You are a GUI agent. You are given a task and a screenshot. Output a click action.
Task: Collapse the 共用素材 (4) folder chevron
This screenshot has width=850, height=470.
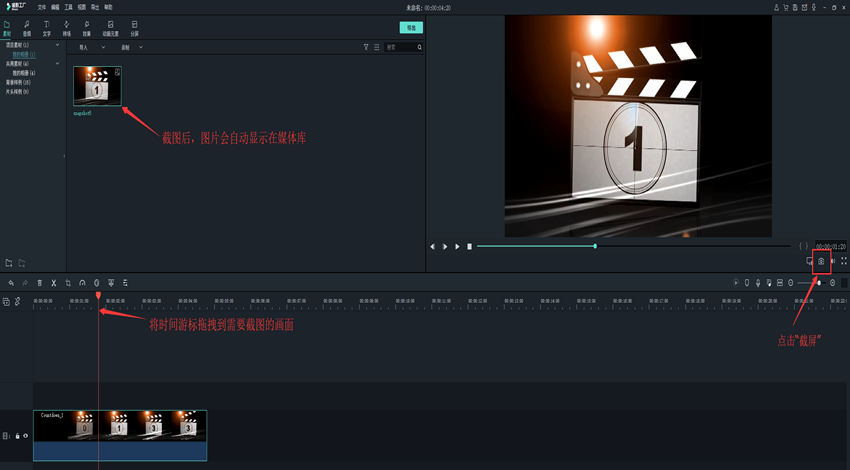pyautogui.click(x=57, y=64)
